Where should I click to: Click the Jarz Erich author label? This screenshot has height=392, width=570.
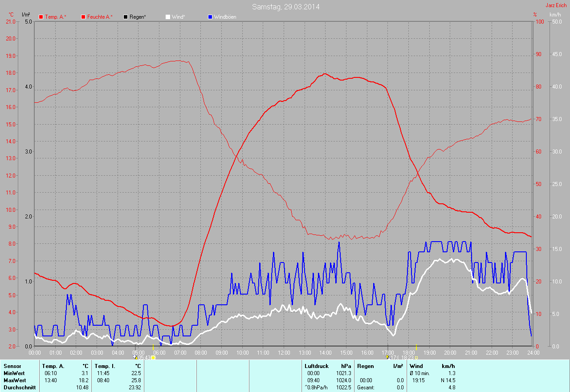(x=556, y=5)
